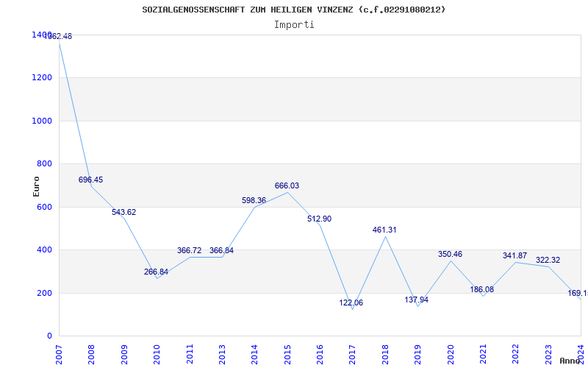
Task: Select the data label 122.06
Action: [351, 303]
